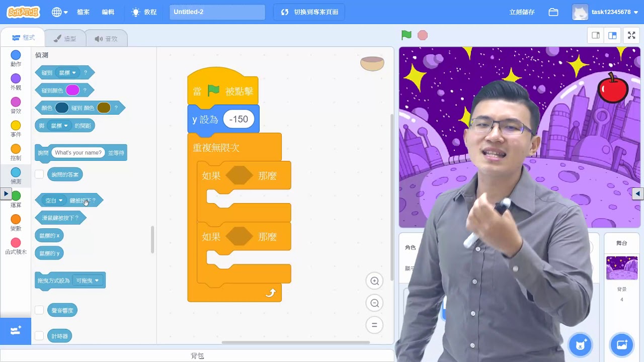
Task: Select the 外觀 looks category
Action: point(16,82)
